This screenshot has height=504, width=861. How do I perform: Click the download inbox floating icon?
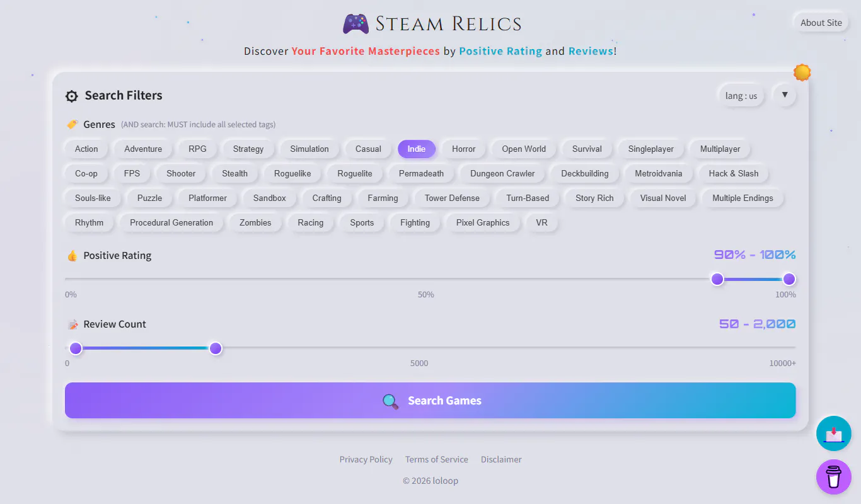(x=834, y=433)
